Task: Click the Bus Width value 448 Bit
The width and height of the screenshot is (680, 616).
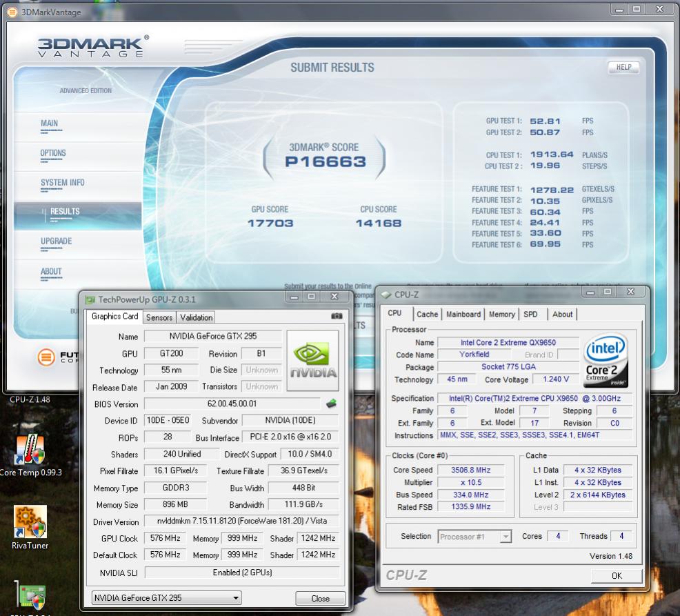Action: click(303, 488)
